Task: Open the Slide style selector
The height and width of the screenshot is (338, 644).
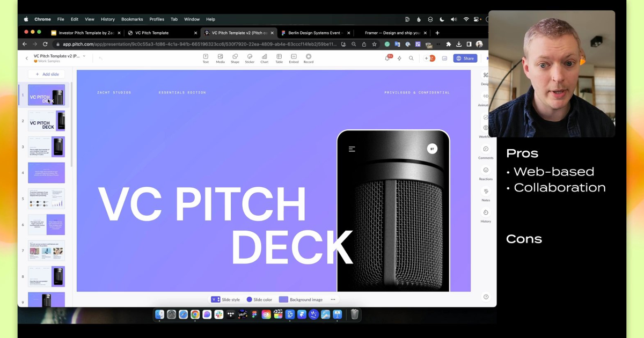Action: pyautogui.click(x=225, y=299)
